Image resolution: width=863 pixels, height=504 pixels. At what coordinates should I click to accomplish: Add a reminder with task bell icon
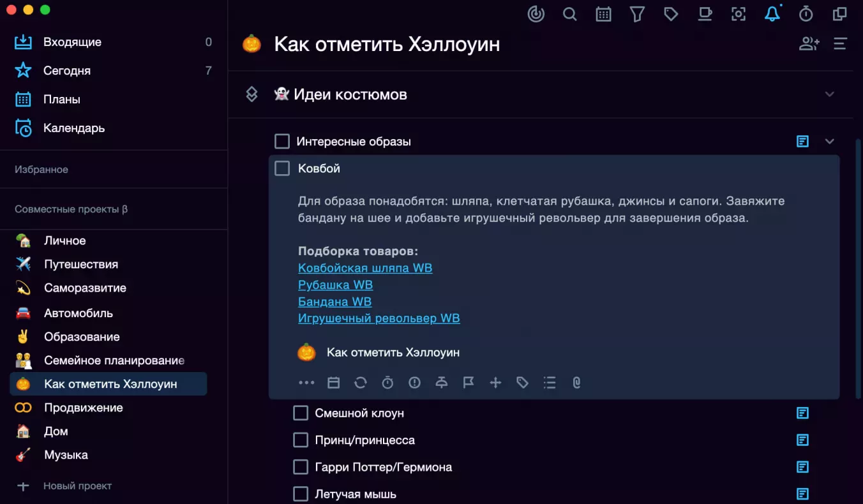[x=442, y=383]
